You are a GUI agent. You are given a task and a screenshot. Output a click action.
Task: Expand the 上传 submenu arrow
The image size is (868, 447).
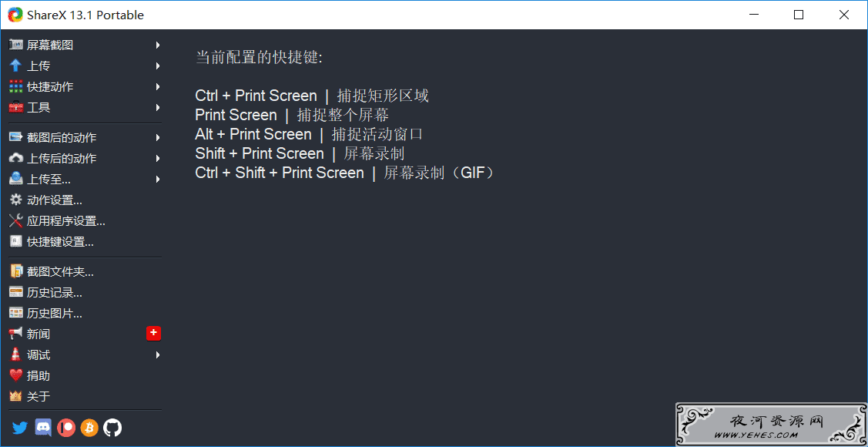pyautogui.click(x=158, y=66)
